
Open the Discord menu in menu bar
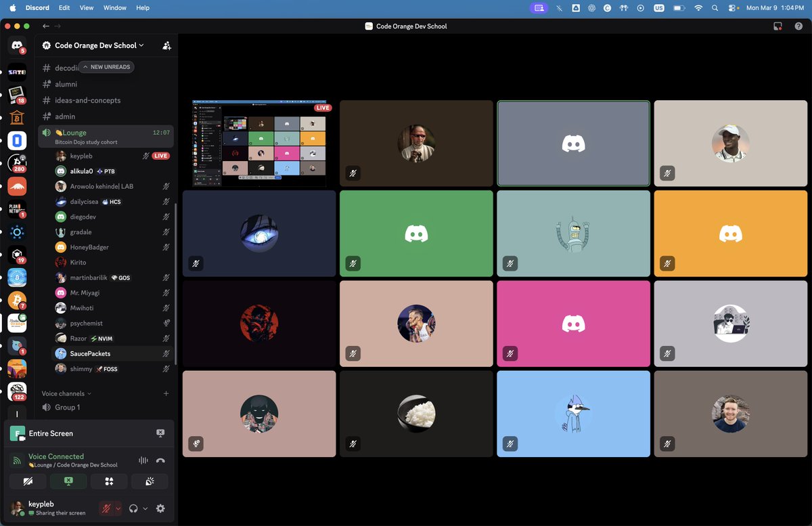tap(37, 8)
